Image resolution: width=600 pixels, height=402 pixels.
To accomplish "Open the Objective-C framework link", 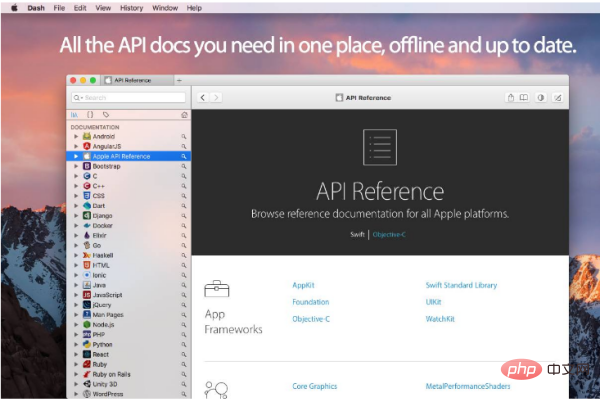I will (x=311, y=319).
